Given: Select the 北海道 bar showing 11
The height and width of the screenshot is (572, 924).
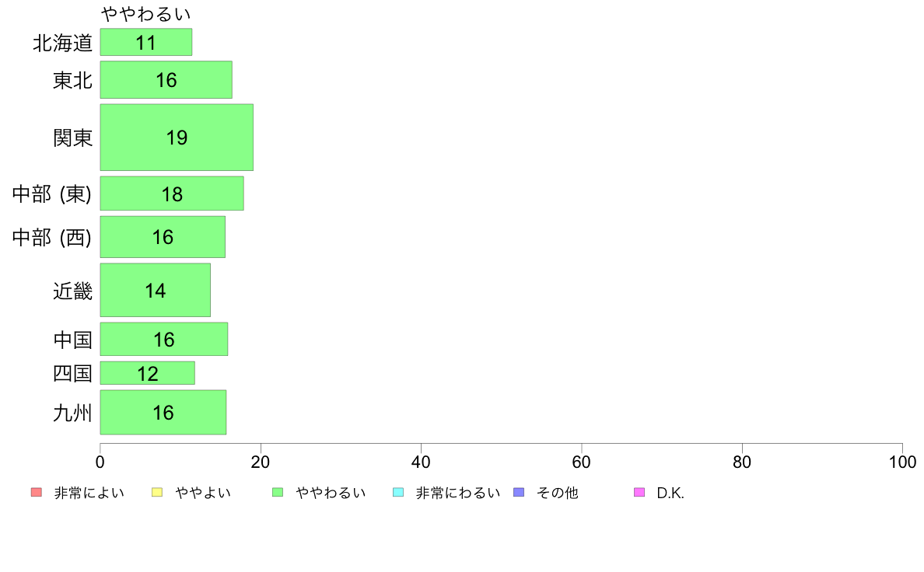Looking at the screenshot, I should click(146, 42).
